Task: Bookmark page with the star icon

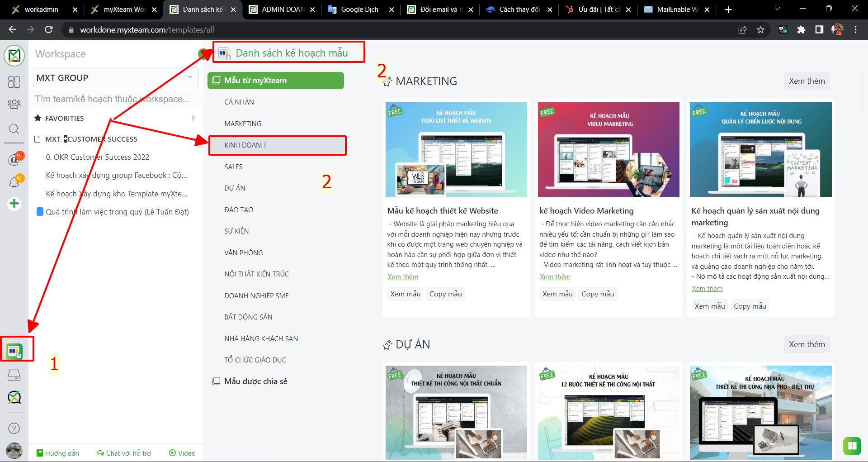Action: pos(760,30)
